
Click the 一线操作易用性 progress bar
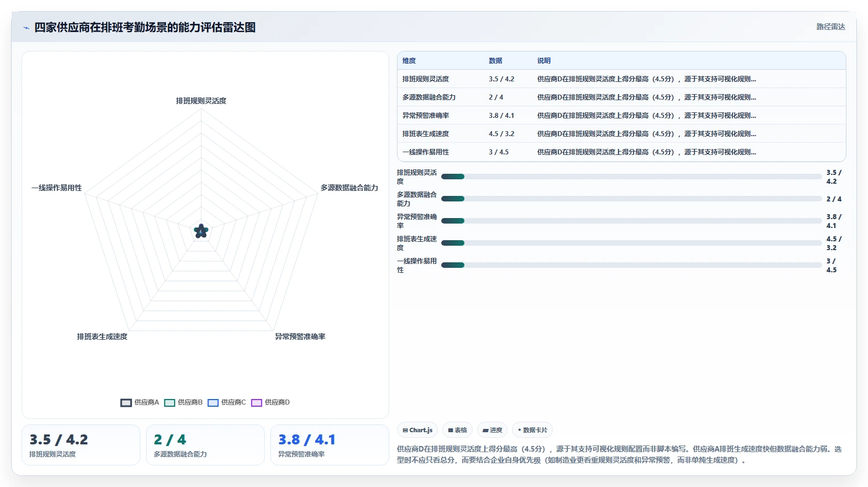pyautogui.click(x=631, y=265)
